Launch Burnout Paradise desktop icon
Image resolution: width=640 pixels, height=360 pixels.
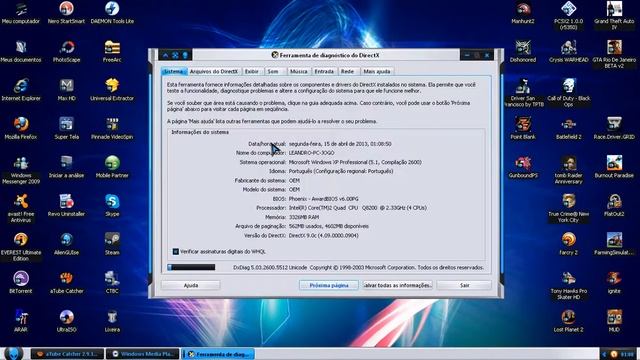pyautogui.click(x=614, y=167)
